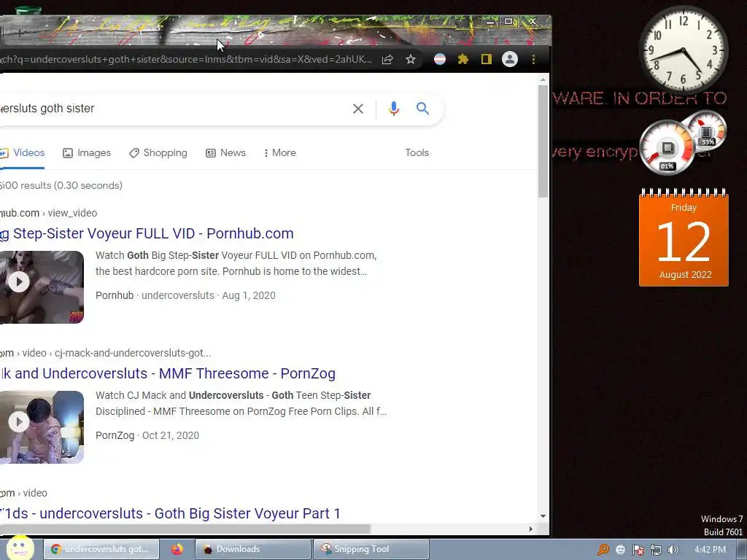The height and width of the screenshot is (560, 747).
Task: Switch to the Videos results tab
Action: pos(23,153)
